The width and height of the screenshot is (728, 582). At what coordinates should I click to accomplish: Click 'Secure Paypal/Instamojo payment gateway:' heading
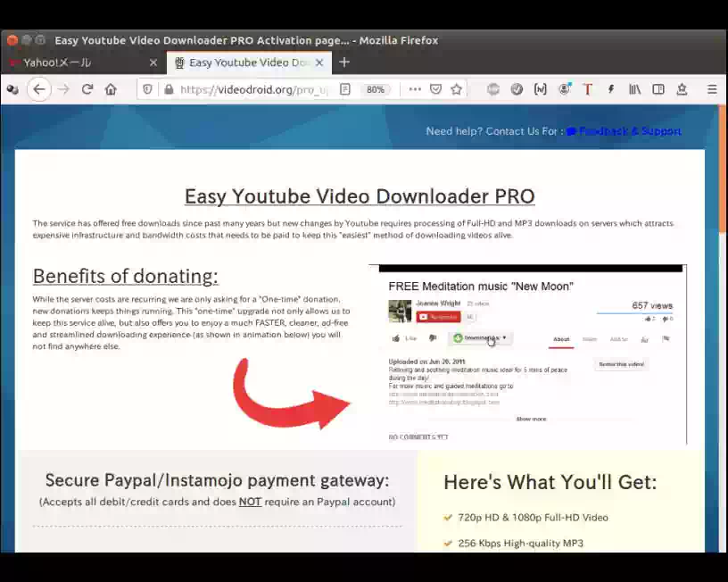pyautogui.click(x=218, y=480)
